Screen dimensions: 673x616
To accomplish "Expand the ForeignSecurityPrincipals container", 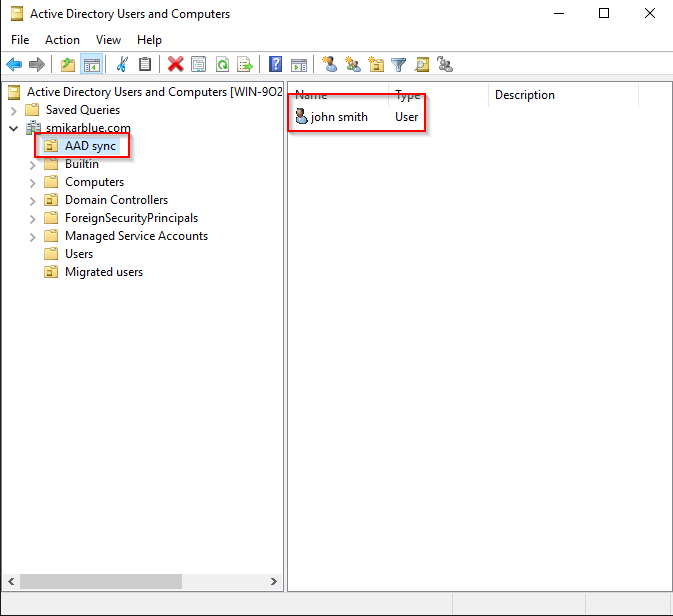I will [33, 219].
